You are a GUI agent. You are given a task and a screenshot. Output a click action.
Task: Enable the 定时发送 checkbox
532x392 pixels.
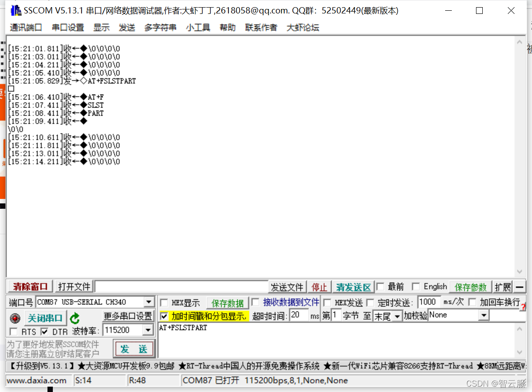point(370,302)
